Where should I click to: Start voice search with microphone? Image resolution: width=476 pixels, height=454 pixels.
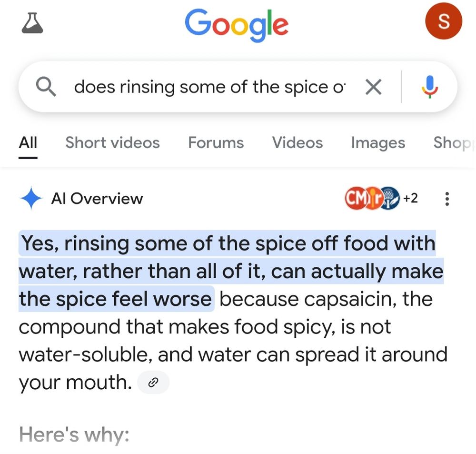click(430, 87)
